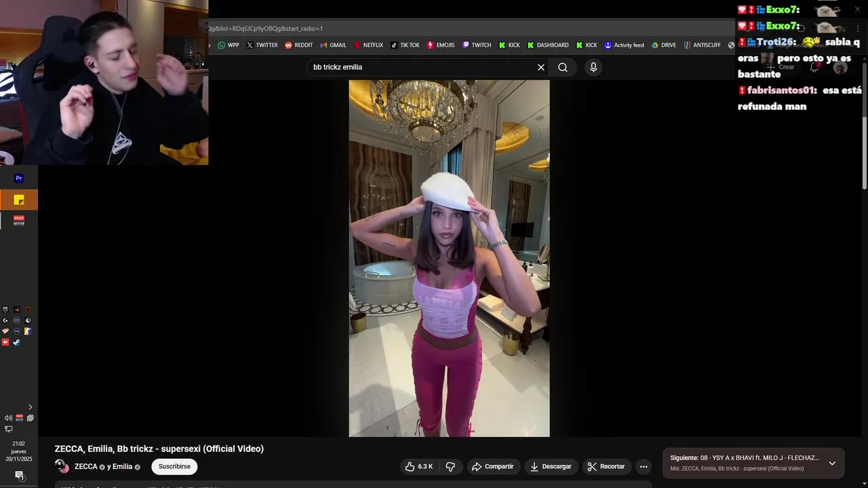Image resolution: width=868 pixels, height=488 pixels.
Task: Open the clock showing 21:02
Action: pos(18,451)
